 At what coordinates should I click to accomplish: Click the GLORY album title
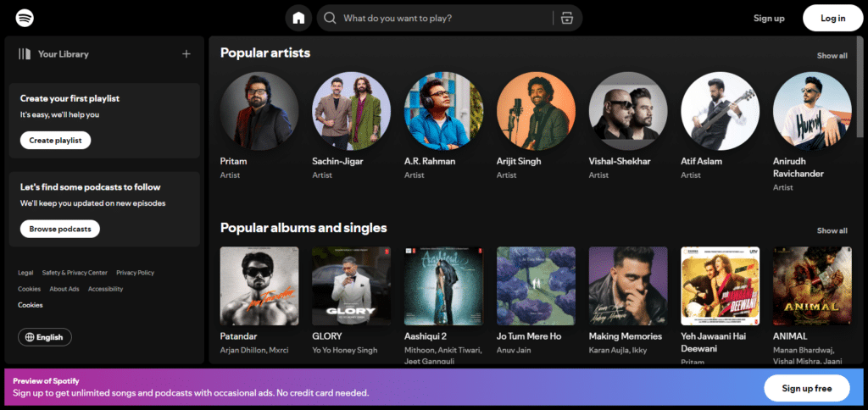pyautogui.click(x=327, y=336)
